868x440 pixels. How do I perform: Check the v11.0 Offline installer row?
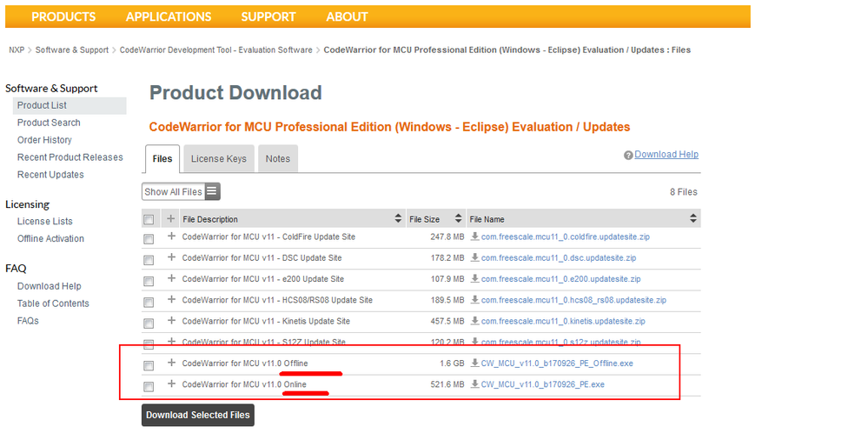pos(149,365)
